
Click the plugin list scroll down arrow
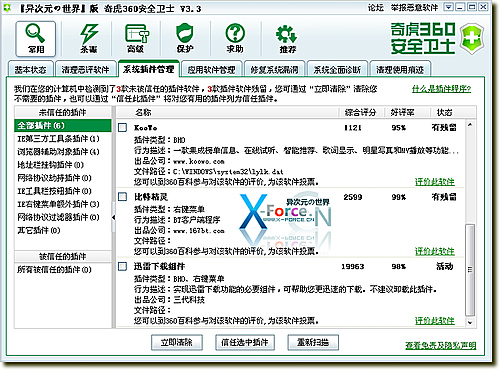tap(470, 322)
